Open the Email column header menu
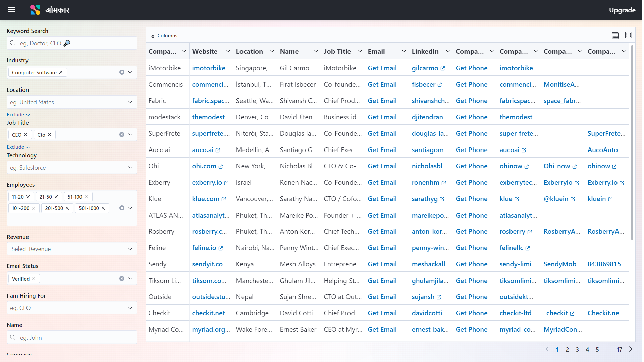This screenshot has height=362, width=644. coord(404,51)
